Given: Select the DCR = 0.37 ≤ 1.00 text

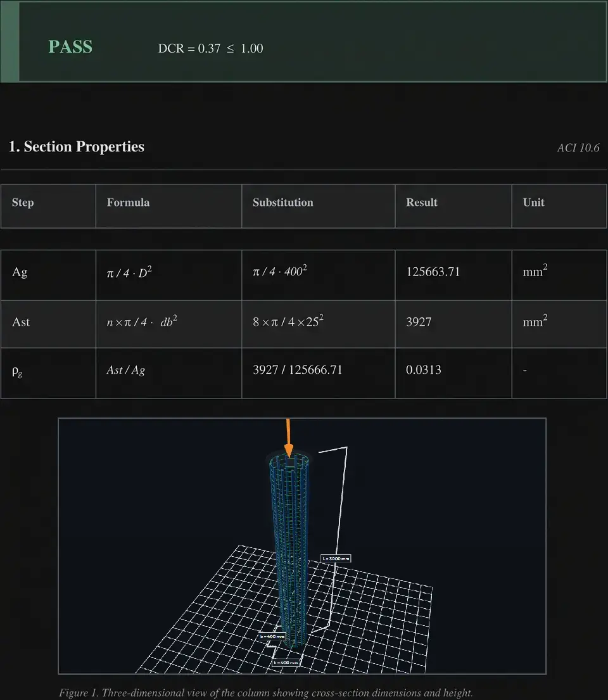Looking at the screenshot, I should pyautogui.click(x=210, y=48).
